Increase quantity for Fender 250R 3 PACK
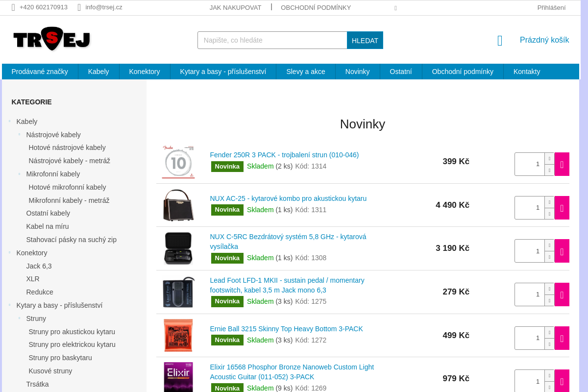588x392 pixels. click(x=549, y=159)
